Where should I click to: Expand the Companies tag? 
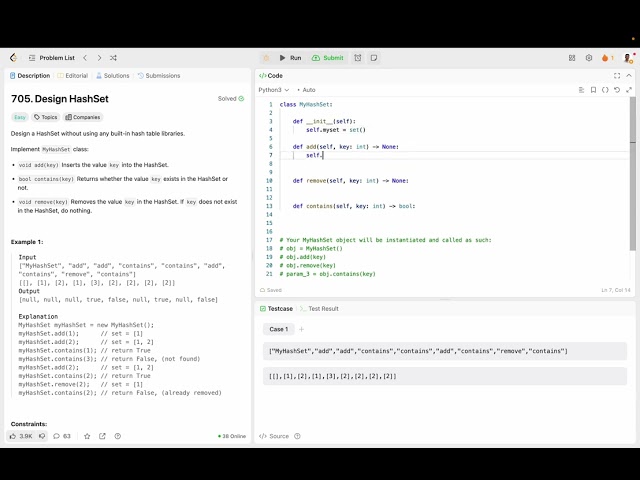point(82,117)
